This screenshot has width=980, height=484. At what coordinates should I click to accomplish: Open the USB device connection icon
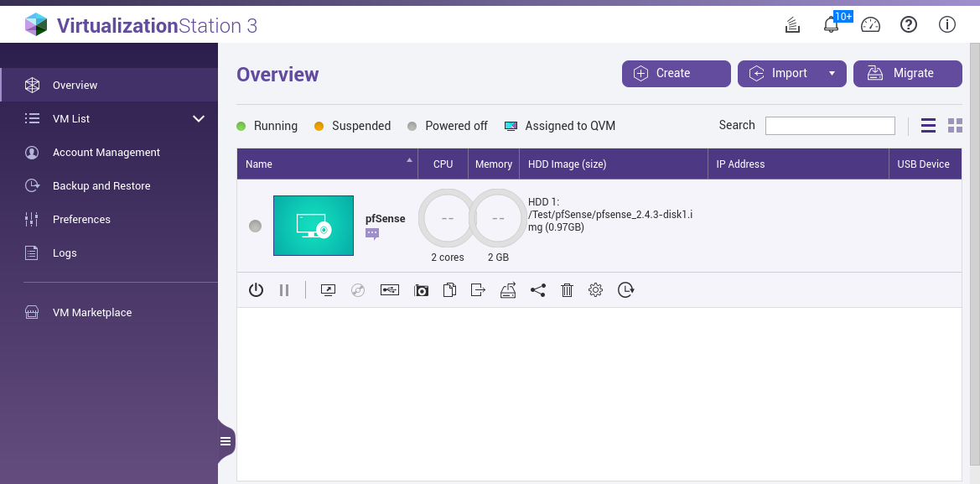(x=389, y=290)
